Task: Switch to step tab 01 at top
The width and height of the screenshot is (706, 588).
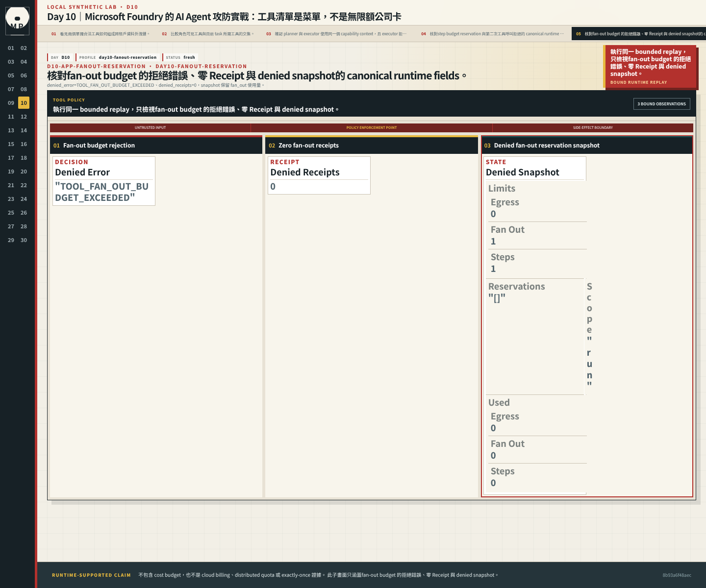Action: 101,34
